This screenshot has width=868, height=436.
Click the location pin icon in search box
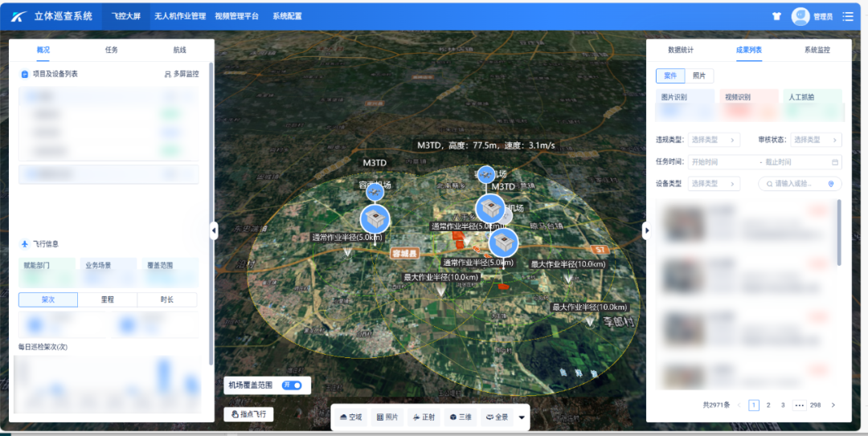pos(831,184)
